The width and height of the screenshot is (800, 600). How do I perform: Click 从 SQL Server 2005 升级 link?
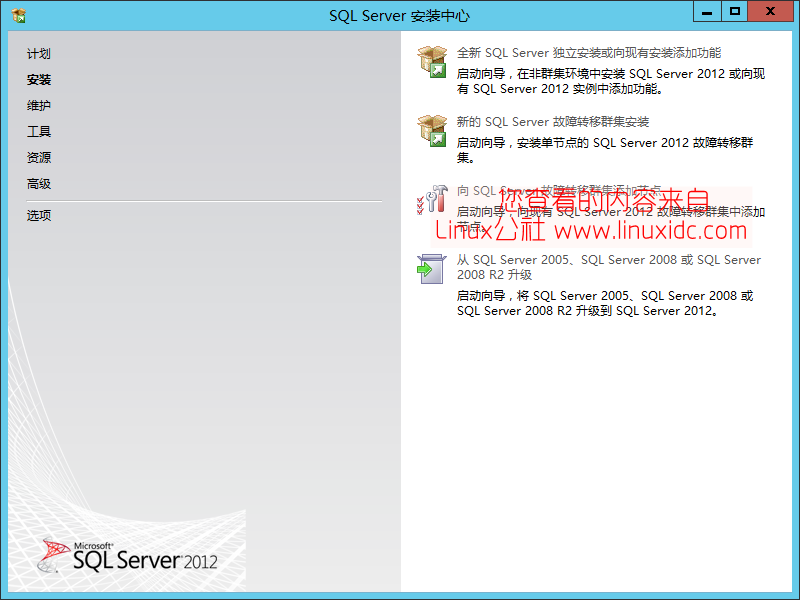609,267
